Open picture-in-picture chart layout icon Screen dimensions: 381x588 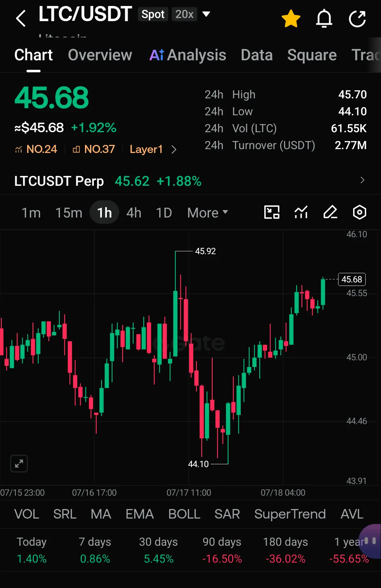[x=272, y=212]
